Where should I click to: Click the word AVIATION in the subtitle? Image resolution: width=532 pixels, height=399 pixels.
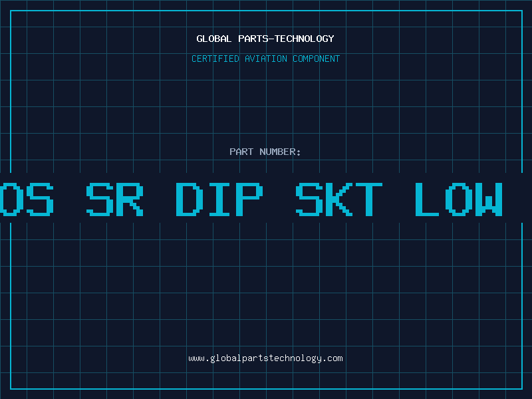point(266,59)
